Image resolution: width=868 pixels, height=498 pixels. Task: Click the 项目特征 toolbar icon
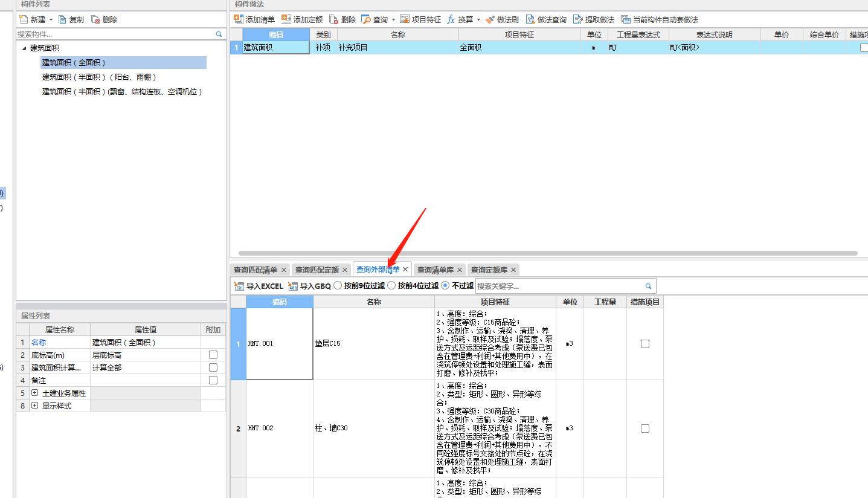point(405,19)
